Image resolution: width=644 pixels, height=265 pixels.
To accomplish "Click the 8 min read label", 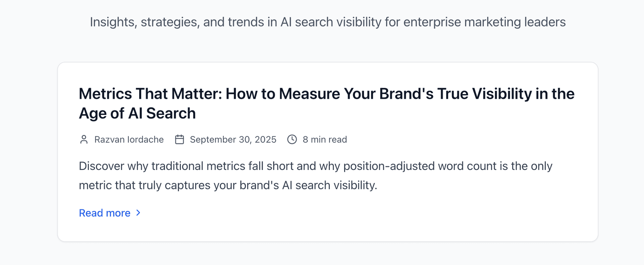I will pyautogui.click(x=325, y=139).
